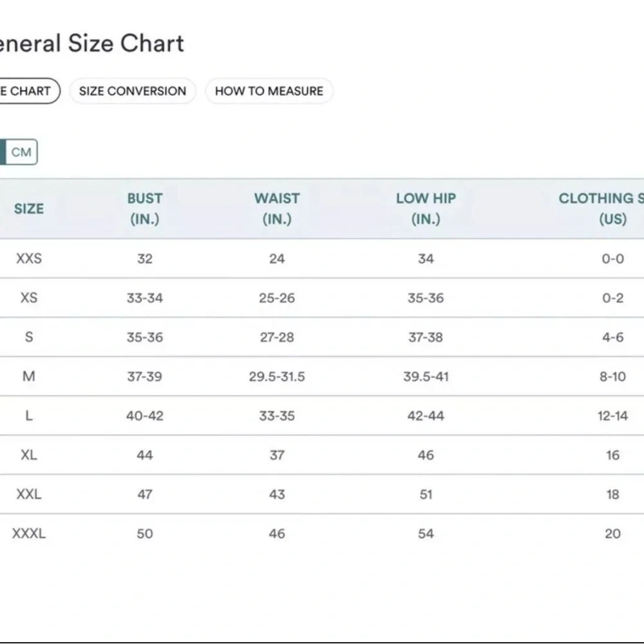The height and width of the screenshot is (644, 644).
Task: Select the XXS size row label
Action: 29,258
